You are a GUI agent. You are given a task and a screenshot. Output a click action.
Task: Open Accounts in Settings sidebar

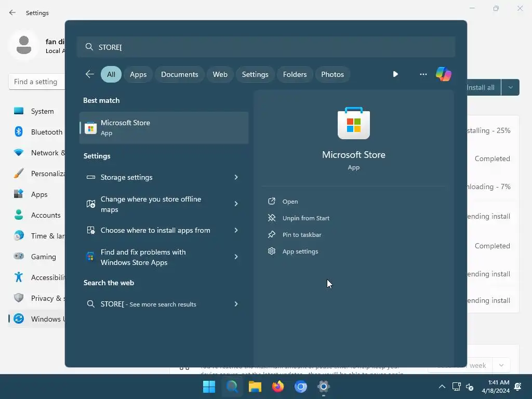(37, 215)
